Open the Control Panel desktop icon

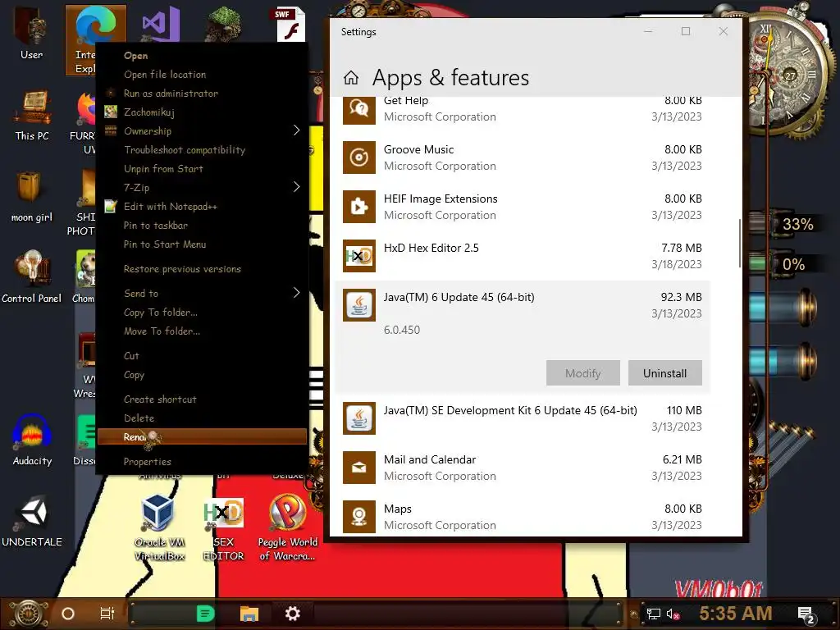[32, 277]
